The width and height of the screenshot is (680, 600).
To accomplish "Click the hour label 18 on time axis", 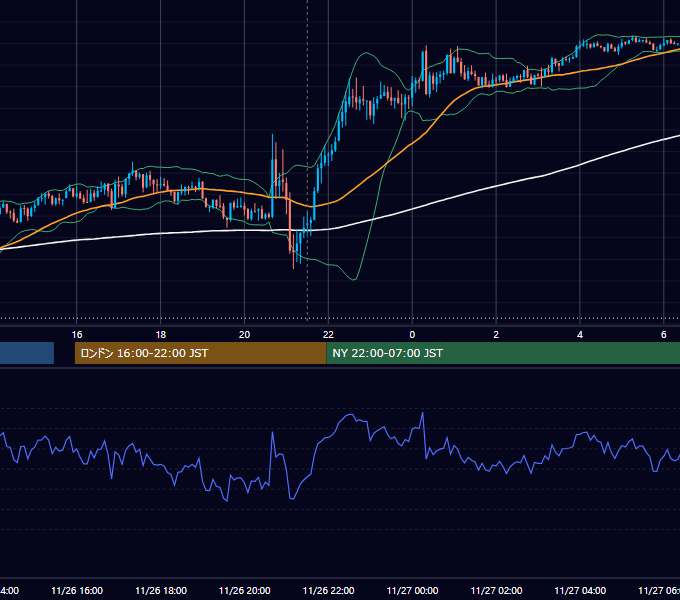I will pos(161,335).
